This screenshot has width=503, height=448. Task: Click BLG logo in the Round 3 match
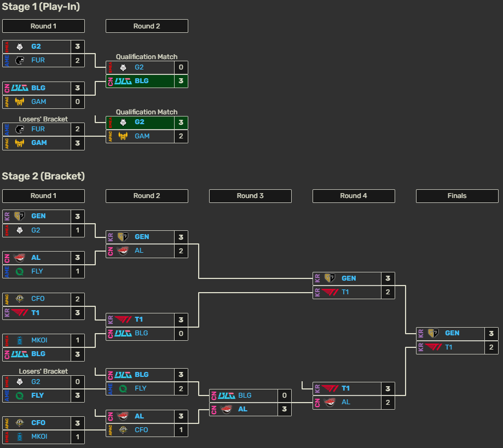226,395
